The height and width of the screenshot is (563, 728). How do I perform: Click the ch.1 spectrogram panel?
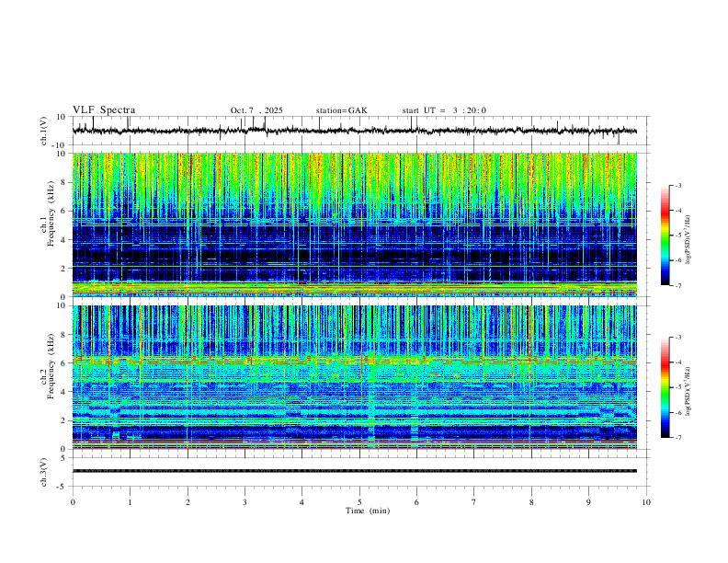coord(355,224)
